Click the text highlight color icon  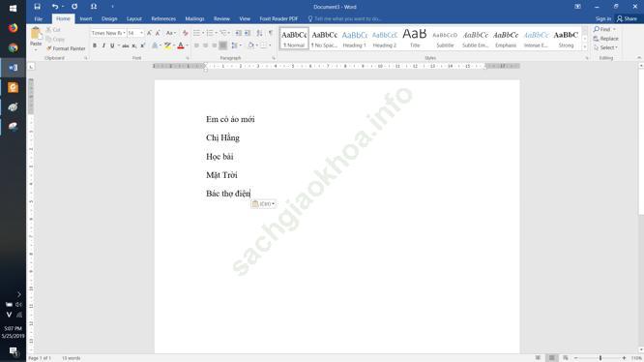(167, 45)
